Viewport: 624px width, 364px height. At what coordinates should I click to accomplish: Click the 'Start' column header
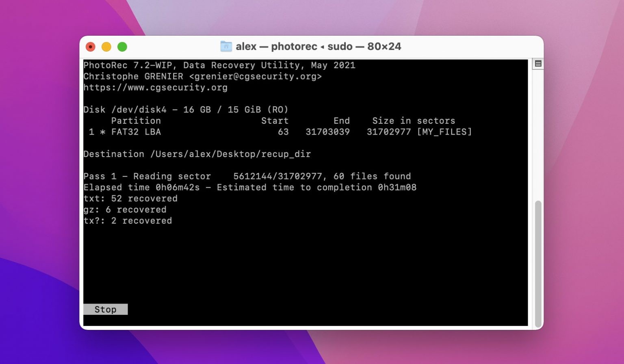[275, 121]
